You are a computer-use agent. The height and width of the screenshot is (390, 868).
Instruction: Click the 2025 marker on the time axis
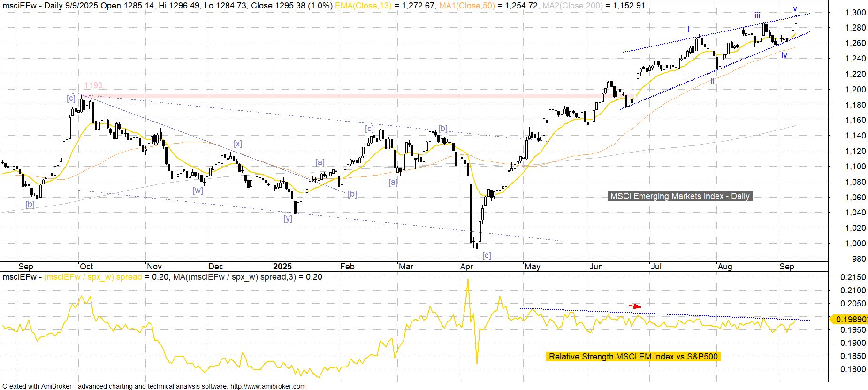[x=282, y=266]
